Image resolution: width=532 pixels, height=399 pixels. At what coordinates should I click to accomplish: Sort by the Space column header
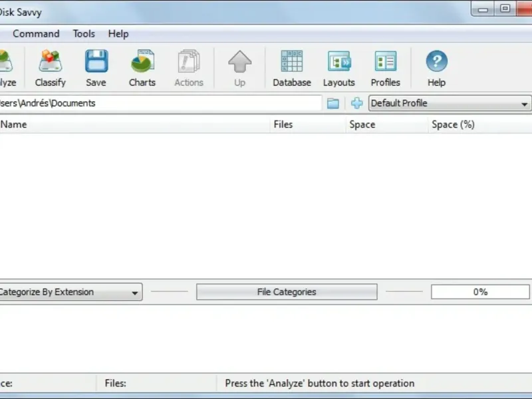point(387,124)
